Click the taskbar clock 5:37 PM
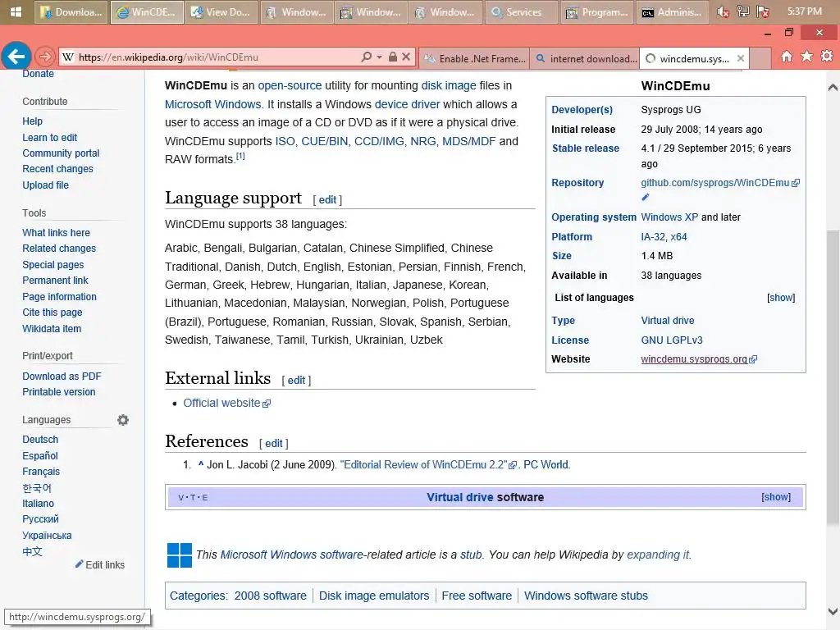 (x=804, y=11)
